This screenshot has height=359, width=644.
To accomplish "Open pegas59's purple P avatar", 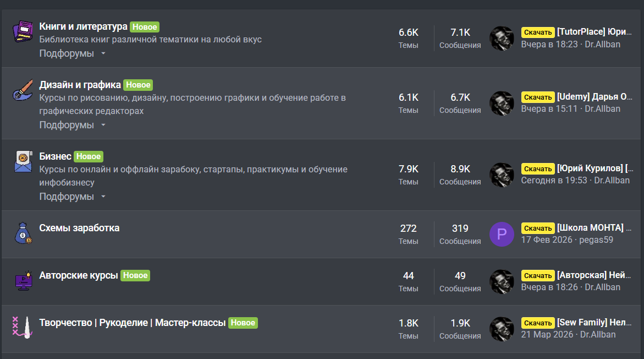I will click(x=502, y=235).
